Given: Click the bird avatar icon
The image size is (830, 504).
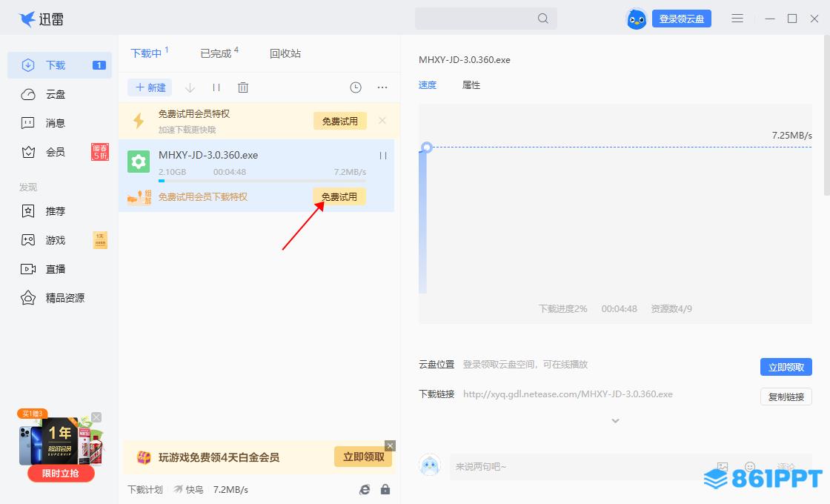Looking at the screenshot, I should pos(637,19).
